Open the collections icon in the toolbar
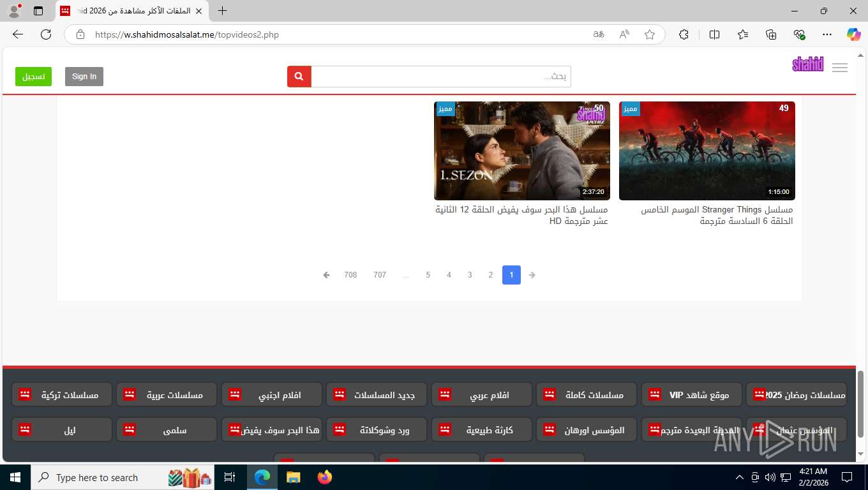 771,34
